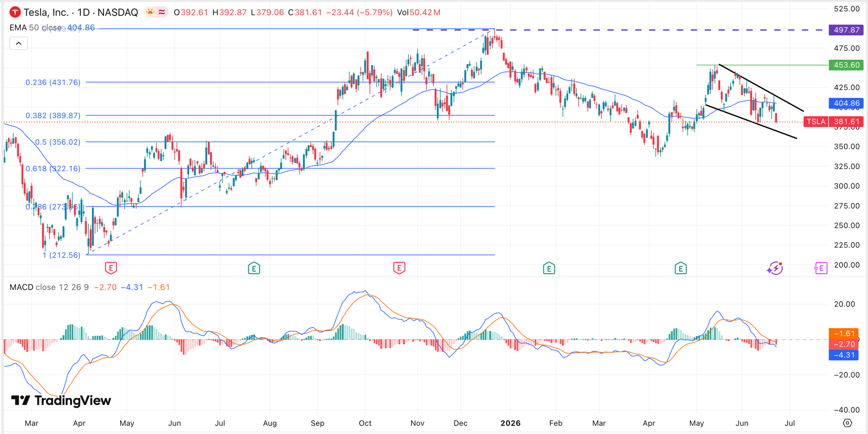Image resolution: width=868 pixels, height=434 pixels.
Task: Select the 0.382 (389.87) Fibonacci label
Action: 53,116
